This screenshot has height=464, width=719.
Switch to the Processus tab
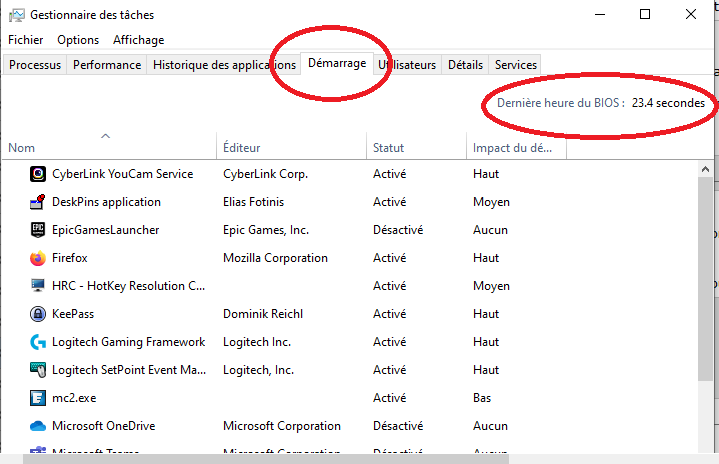point(35,65)
